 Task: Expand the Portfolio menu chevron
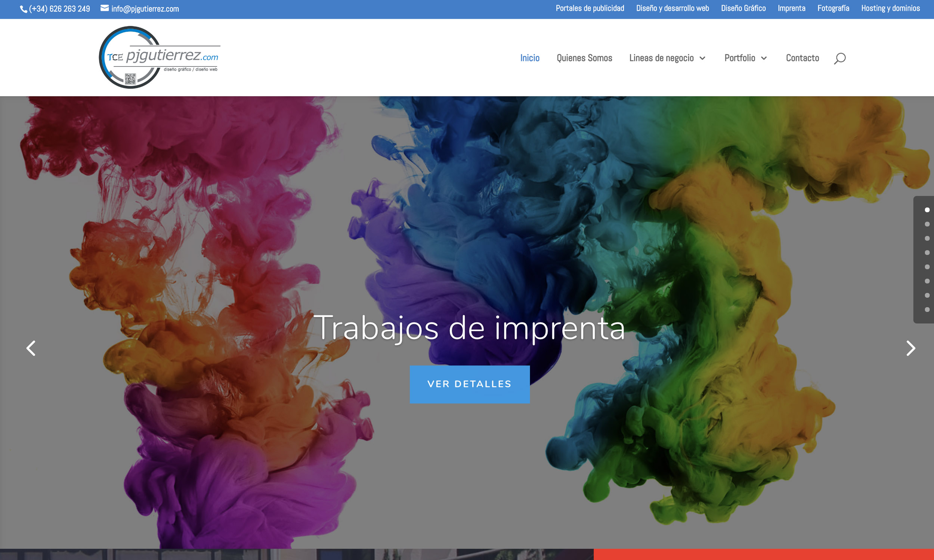click(764, 58)
